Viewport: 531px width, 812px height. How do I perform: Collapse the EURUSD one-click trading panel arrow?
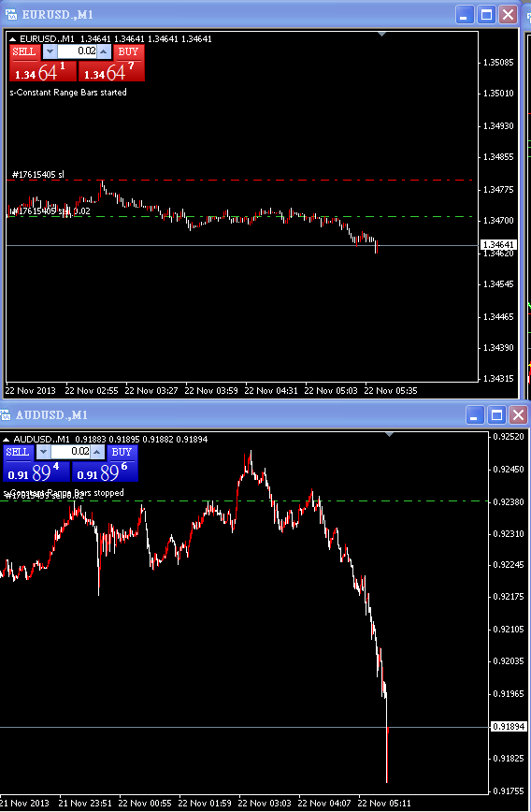12,39
